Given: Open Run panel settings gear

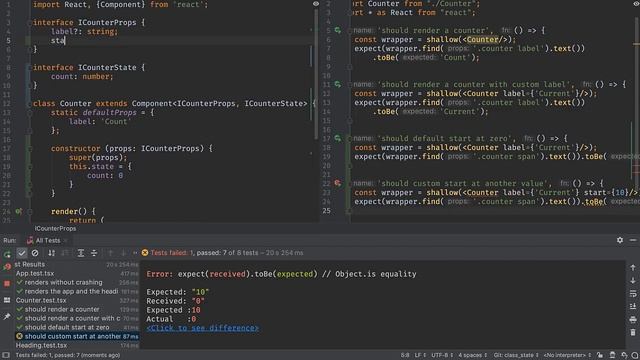Looking at the screenshot, I should pos(620,240).
